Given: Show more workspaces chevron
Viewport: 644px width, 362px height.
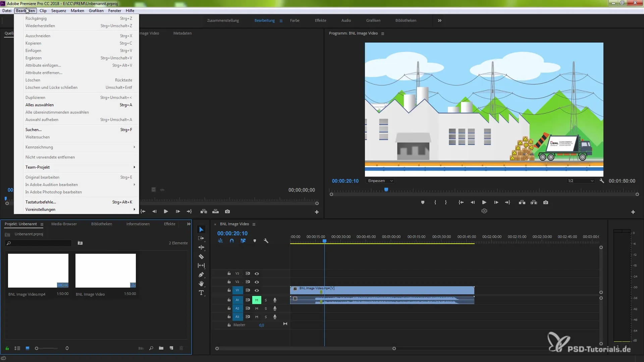Looking at the screenshot, I should [439, 20].
